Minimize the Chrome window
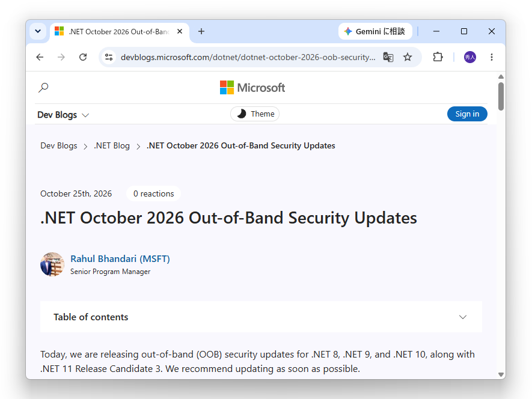This screenshot has height=399, width=532. click(436, 31)
